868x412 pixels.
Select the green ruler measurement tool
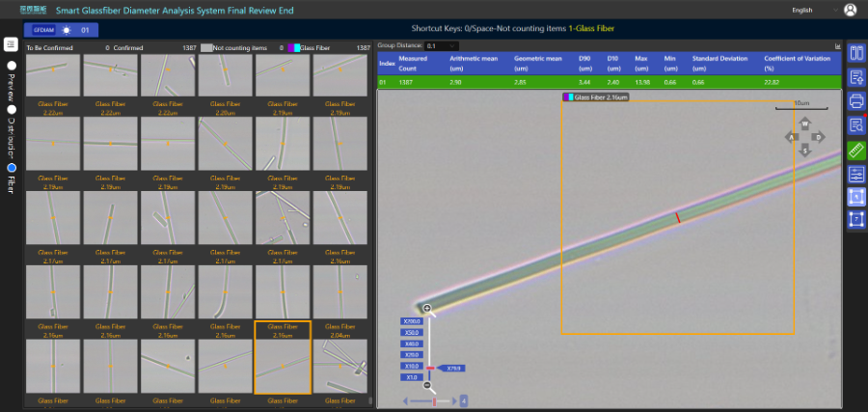tap(855, 151)
